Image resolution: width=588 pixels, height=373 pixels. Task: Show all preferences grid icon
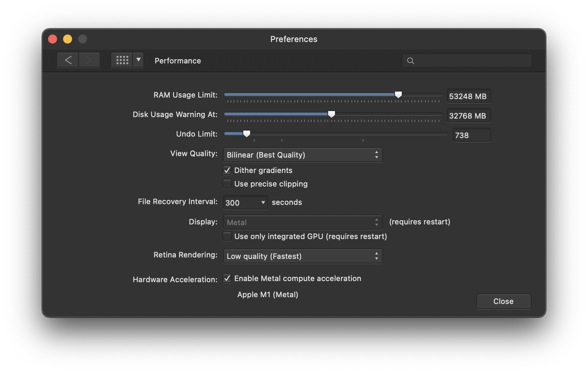[x=122, y=60]
